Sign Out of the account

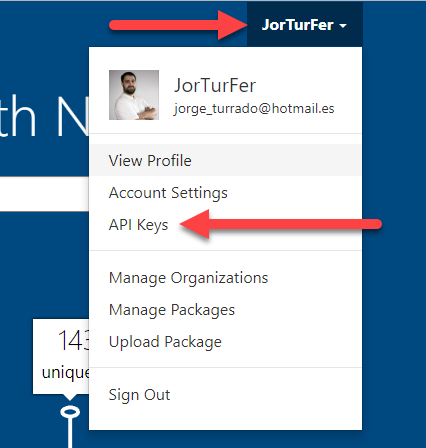point(226,395)
